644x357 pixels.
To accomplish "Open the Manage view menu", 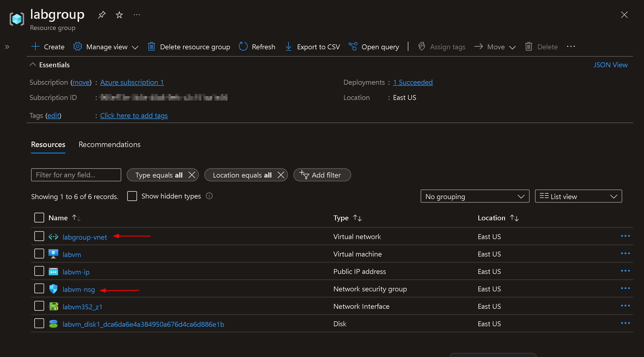I will click(x=106, y=47).
